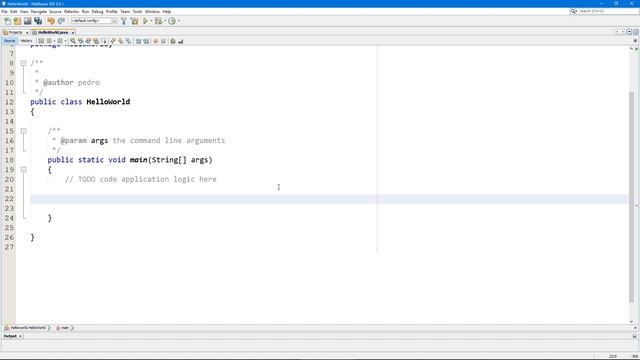Collapse the main method fold at line 19
The height and width of the screenshot is (360, 640).
click(x=23, y=169)
